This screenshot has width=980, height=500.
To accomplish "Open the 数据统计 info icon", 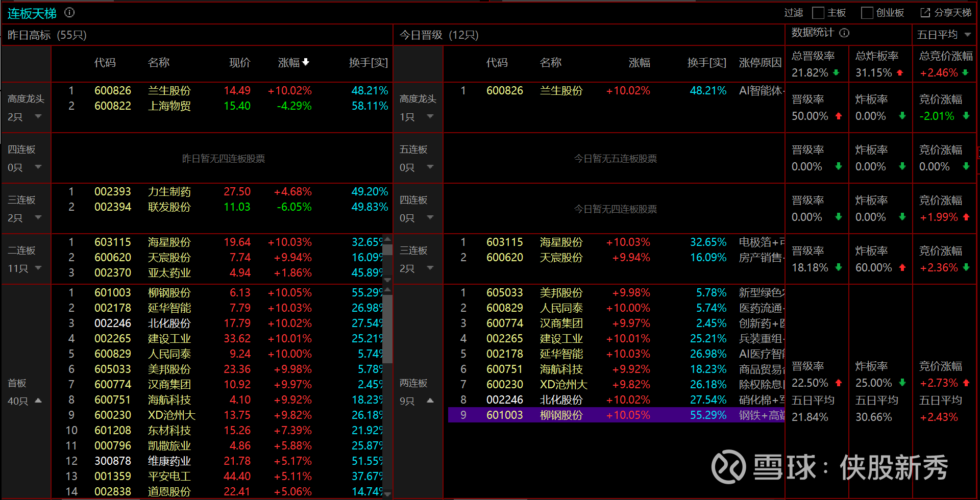I will (x=844, y=33).
